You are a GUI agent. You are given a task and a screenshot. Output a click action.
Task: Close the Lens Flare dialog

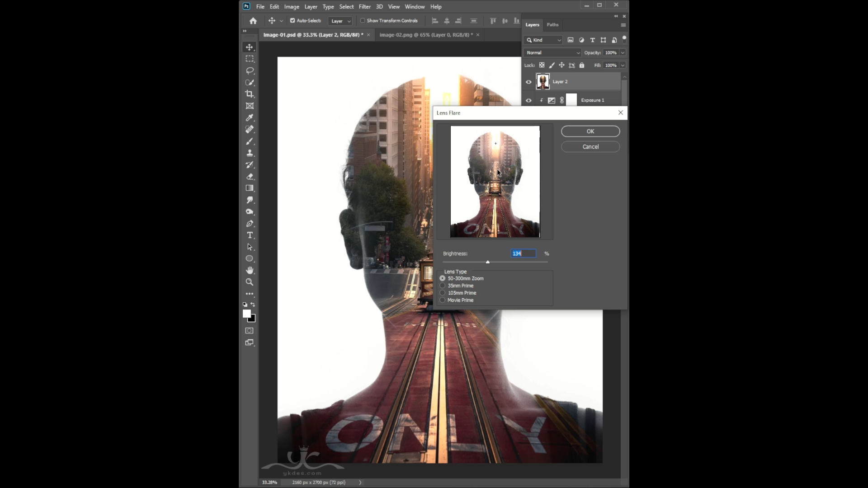(621, 113)
